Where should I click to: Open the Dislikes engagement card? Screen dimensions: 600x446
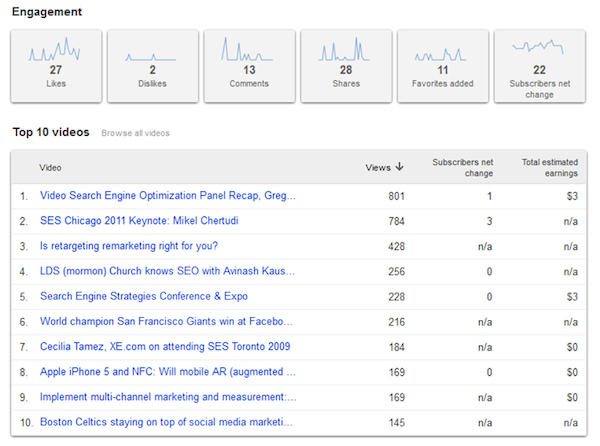click(153, 66)
